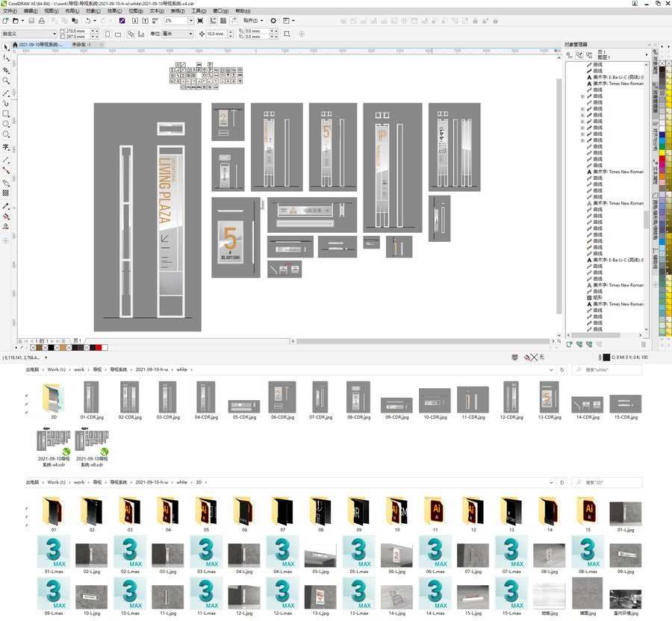Click the tan swatch in document palette
The width and height of the screenshot is (672, 621).
[63, 347]
